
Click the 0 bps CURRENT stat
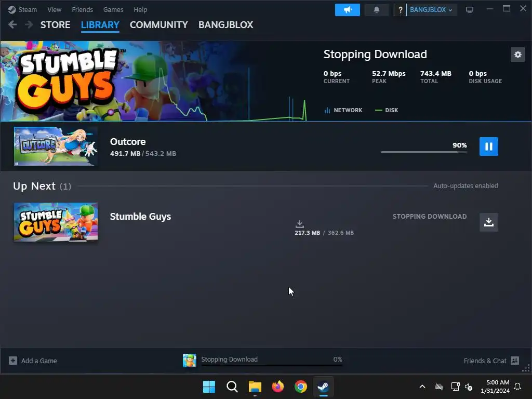(336, 77)
